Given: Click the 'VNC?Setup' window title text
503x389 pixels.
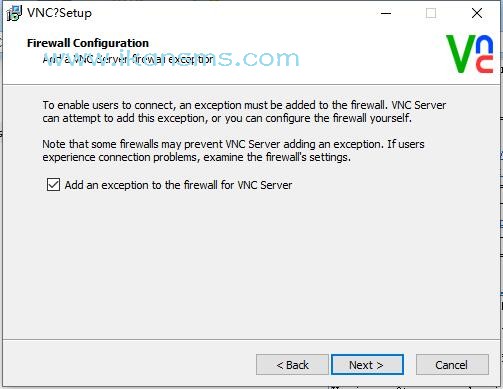Looking at the screenshot, I should pyautogui.click(x=59, y=13).
